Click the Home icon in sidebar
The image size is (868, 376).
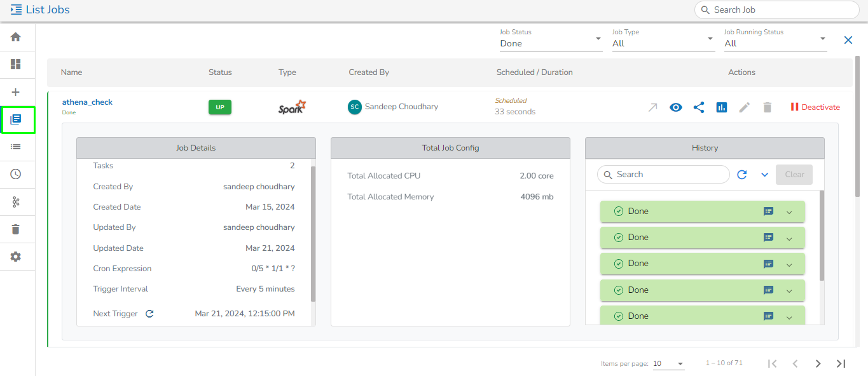point(16,37)
